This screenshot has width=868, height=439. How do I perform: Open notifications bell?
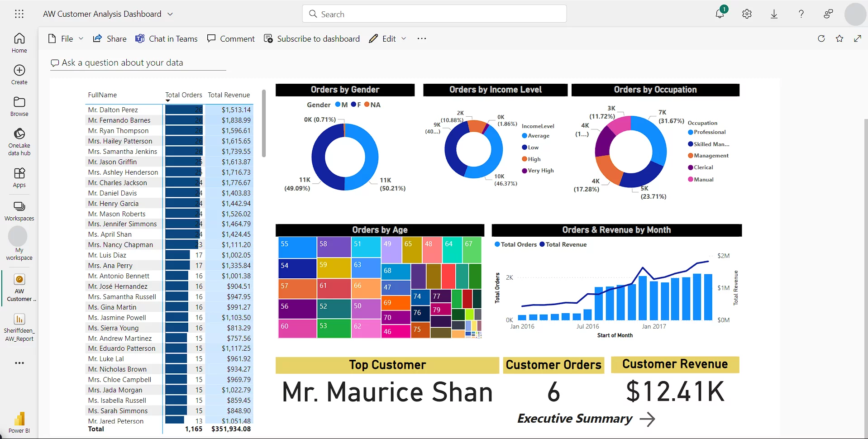coord(720,14)
